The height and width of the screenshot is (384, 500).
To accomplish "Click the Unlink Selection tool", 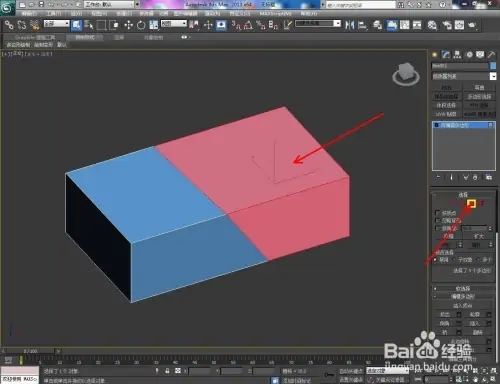I will click(x=22, y=25).
